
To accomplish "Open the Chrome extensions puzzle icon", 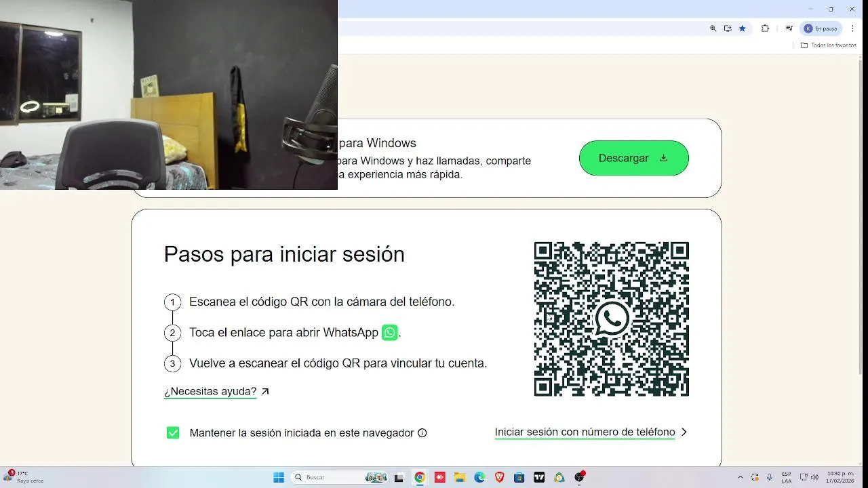I will [x=766, y=28].
